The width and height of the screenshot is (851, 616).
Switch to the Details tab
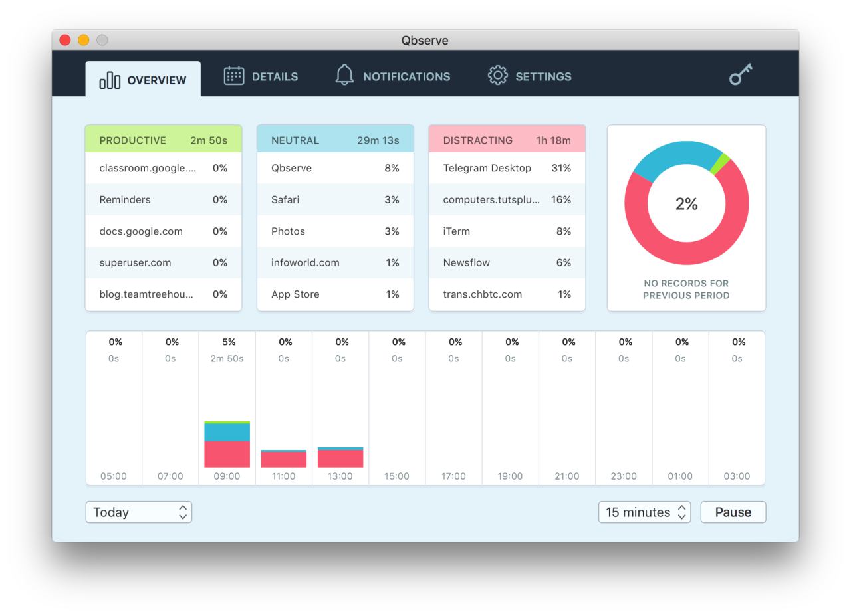click(261, 76)
